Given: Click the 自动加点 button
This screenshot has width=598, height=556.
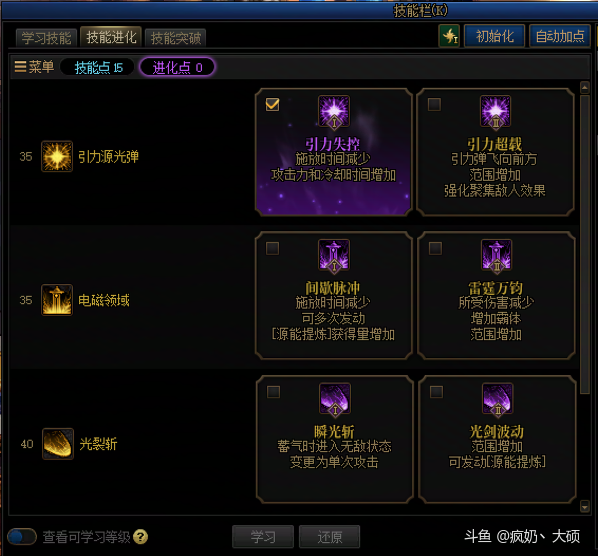Looking at the screenshot, I should [559, 36].
